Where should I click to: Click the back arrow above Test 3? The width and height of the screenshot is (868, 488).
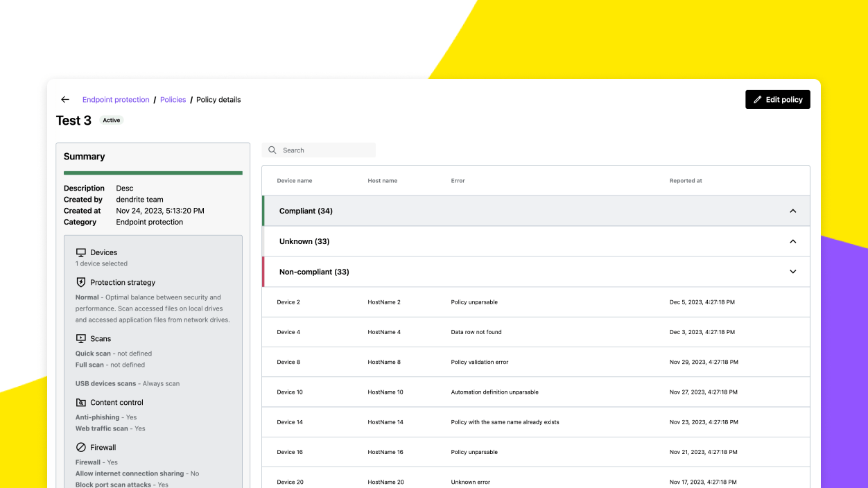click(64, 99)
